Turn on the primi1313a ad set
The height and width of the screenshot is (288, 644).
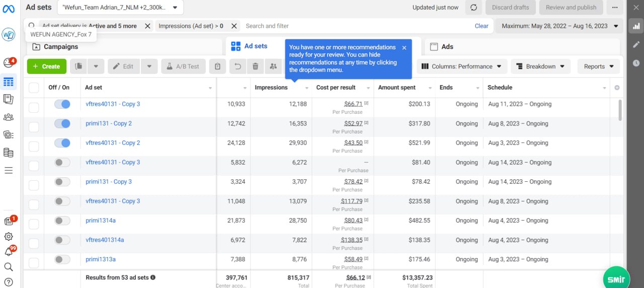62,259
